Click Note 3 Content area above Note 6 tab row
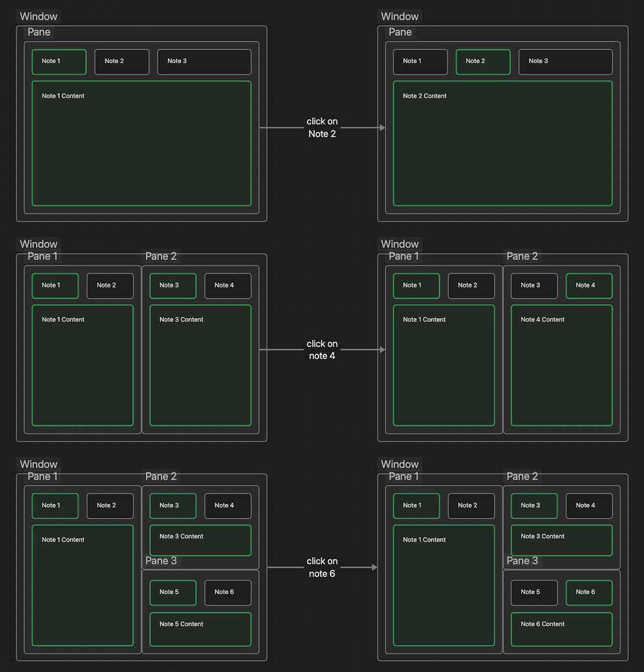Image resolution: width=644 pixels, height=672 pixels. click(562, 541)
